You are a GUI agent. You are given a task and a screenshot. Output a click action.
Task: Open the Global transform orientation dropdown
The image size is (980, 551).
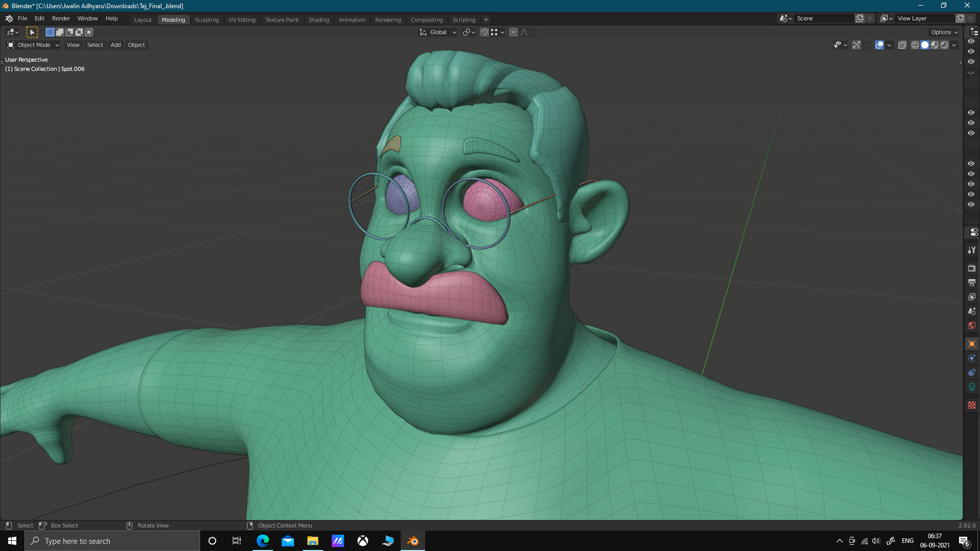(x=438, y=32)
